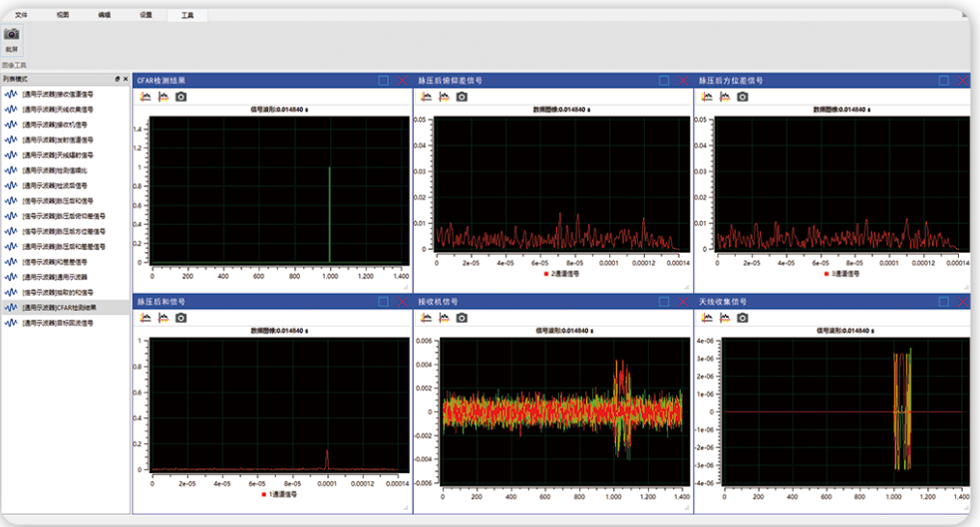980x527 pixels.
Task: Open the 视图 menu
Action: pos(63,14)
